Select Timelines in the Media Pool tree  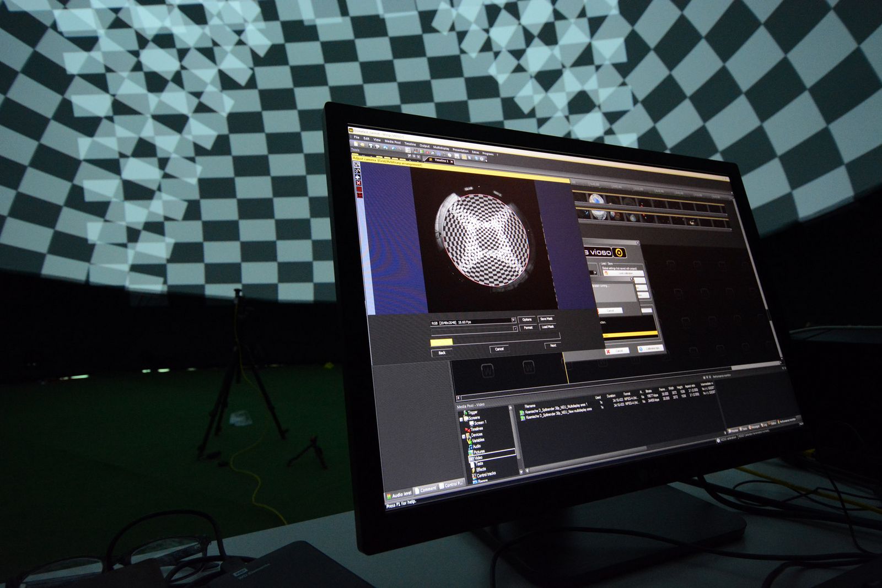click(475, 429)
